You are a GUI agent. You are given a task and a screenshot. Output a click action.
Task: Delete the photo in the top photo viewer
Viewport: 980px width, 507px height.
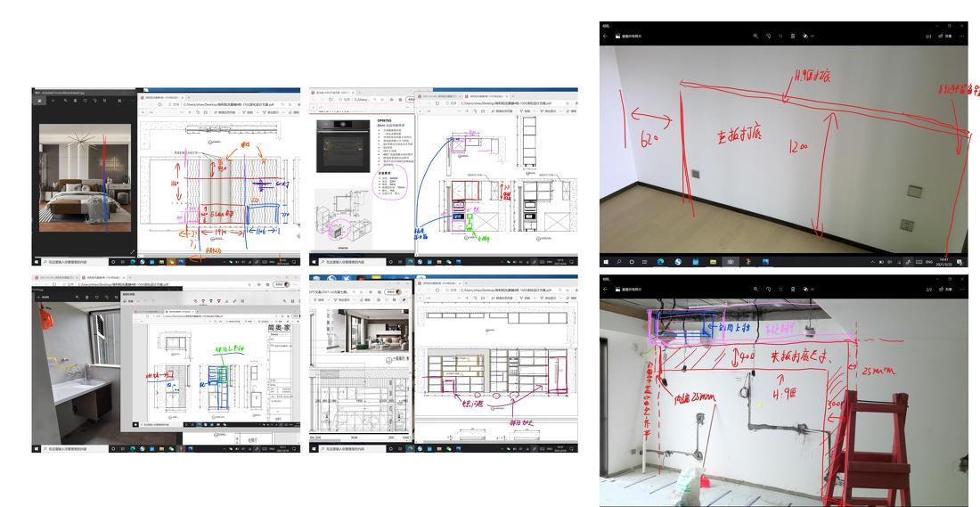click(x=793, y=36)
